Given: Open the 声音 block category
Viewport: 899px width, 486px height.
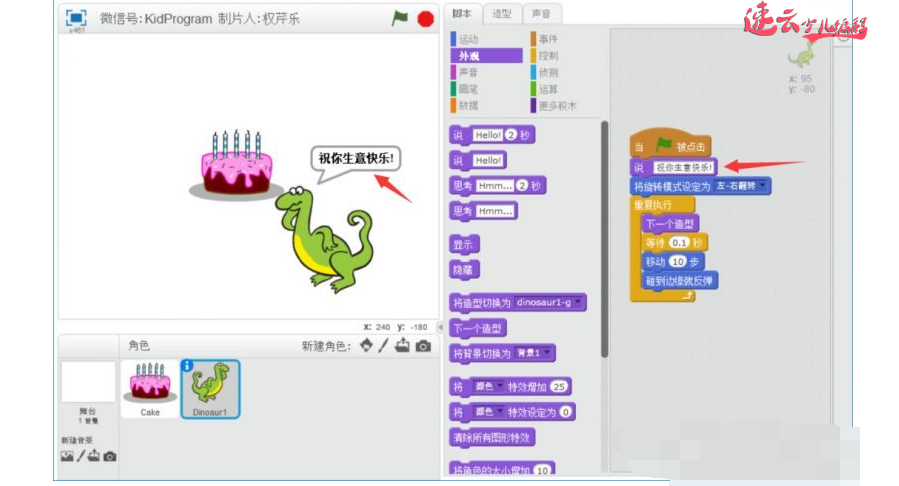Looking at the screenshot, I should point(486,72).
